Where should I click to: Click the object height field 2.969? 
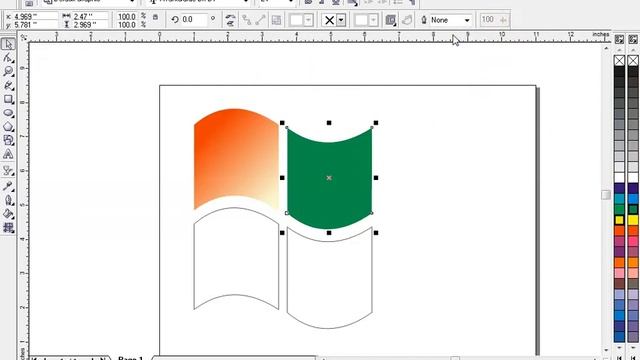coord(90,25)
